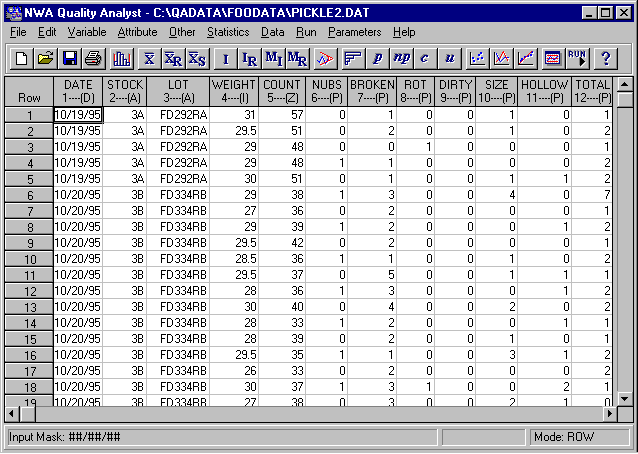Click the date cell in row 1
Screen dimensions: 638x454
point(77,115)
